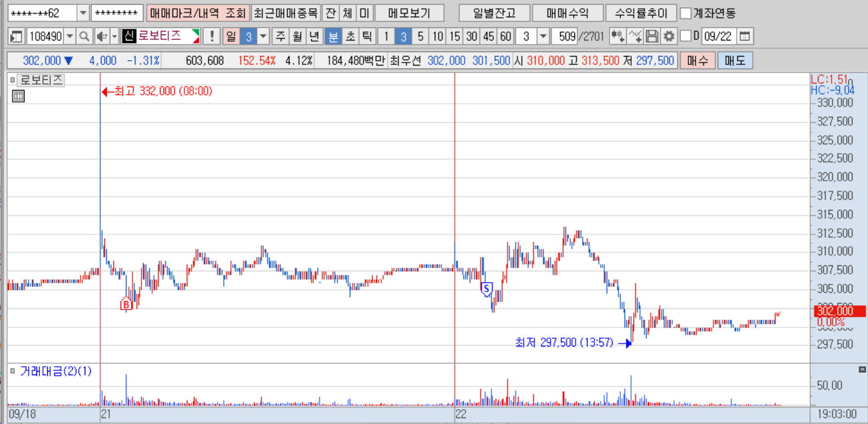Enable the 계좌연동 checkbox
The width and height of the screenshot is (868, 424).
pos(686,13)
